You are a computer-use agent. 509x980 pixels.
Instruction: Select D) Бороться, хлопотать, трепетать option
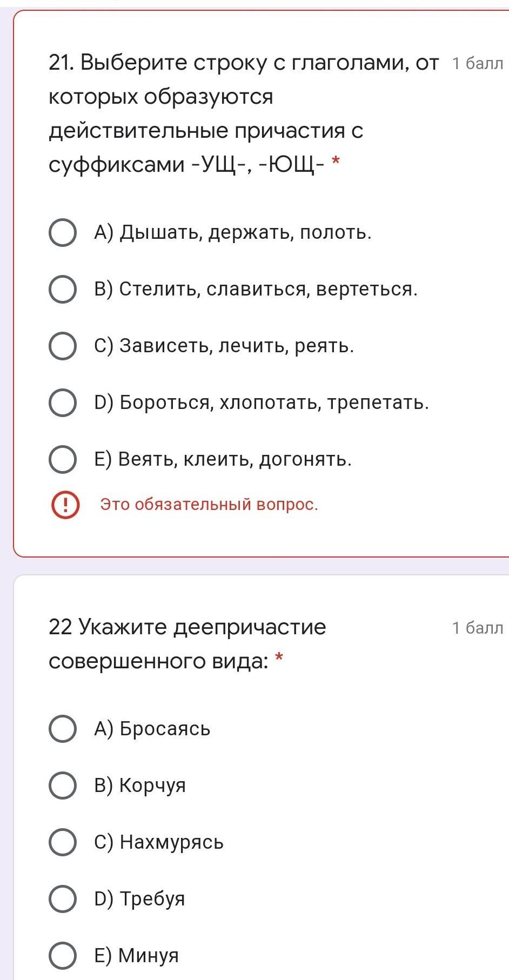coord(63,402)
